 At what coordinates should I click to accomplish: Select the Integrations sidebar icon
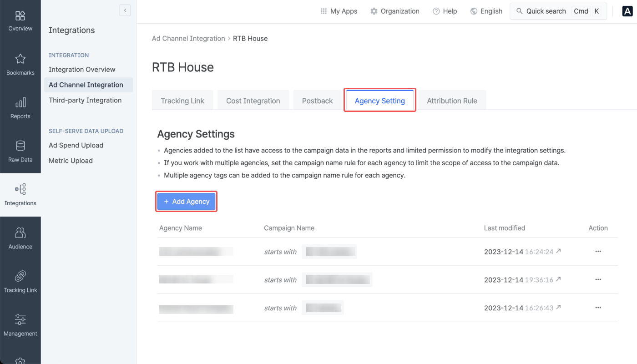[20, 195]
